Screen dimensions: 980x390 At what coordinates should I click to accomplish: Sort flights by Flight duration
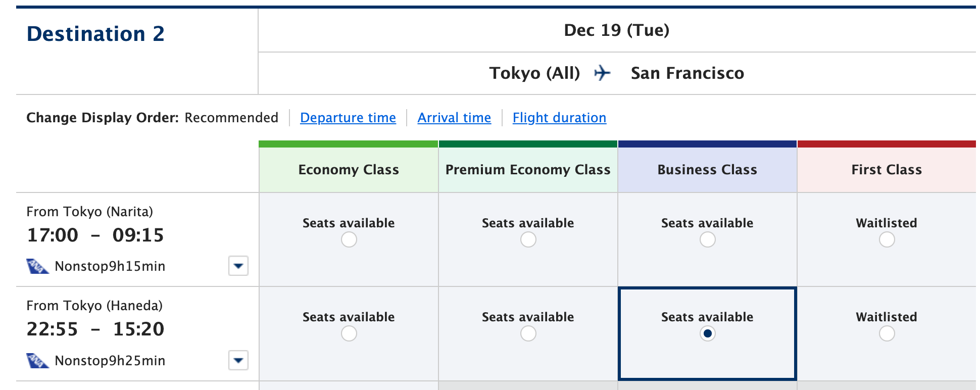tap(559, 118)
